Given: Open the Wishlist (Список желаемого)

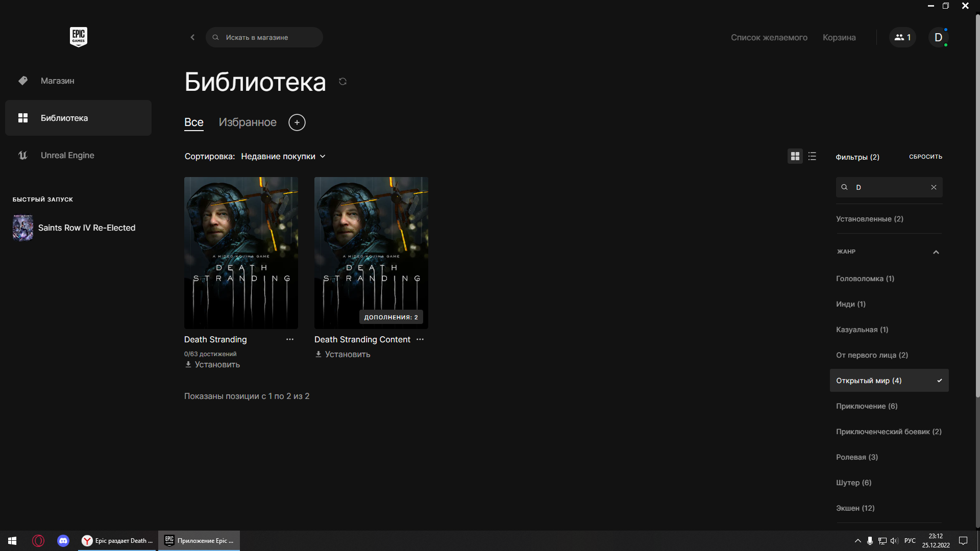Looking at the screenshot, I should point(769,37).
